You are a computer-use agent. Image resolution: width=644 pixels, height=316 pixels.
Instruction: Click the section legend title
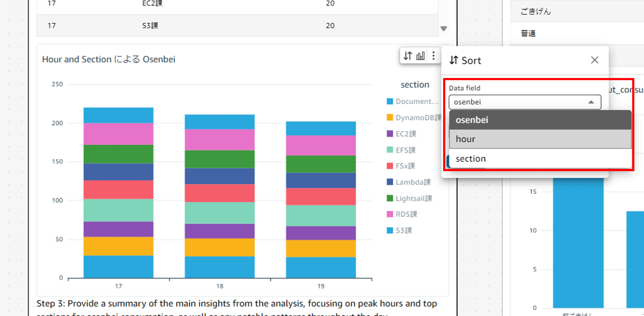(x=415, y=84)
